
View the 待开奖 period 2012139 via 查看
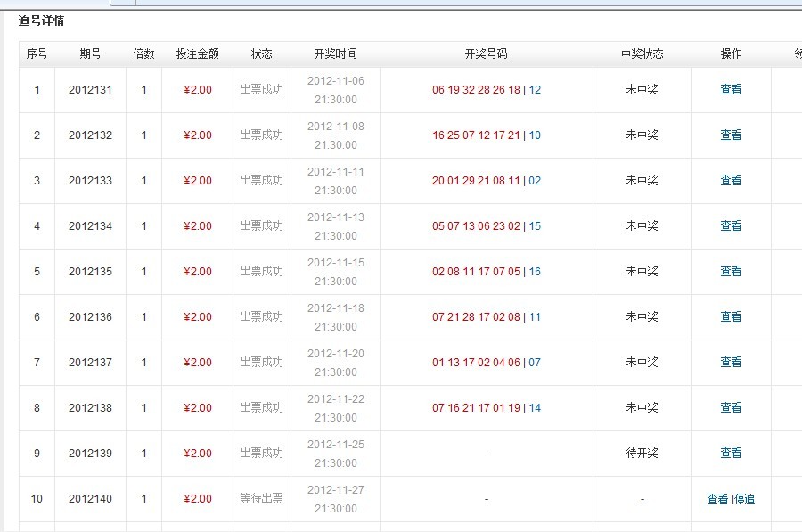point(731,454)
